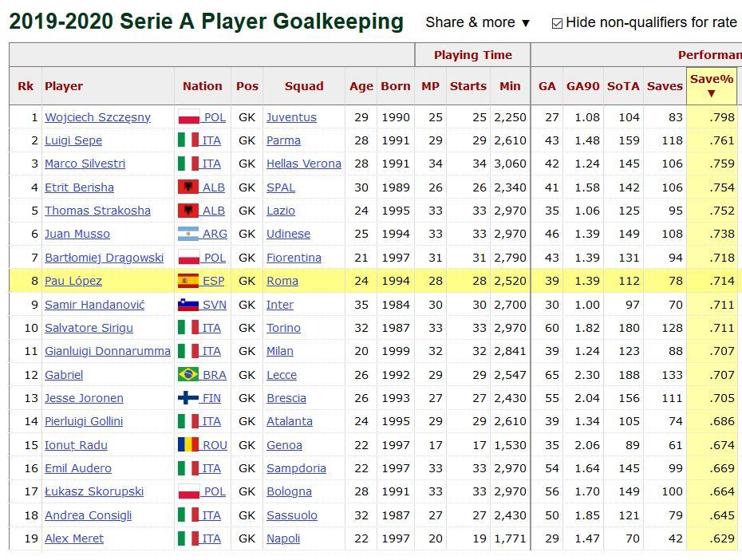The height and width of the screenshot is (560, 742).
Task: Sort table by Save% column header
Action: [x=711, y=85]
